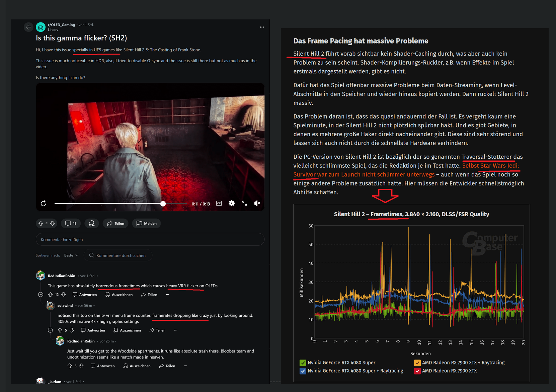This screenshot has height=392, width=556.
Task: Downvote the comment with 12 points
Action: pos(64,295)
